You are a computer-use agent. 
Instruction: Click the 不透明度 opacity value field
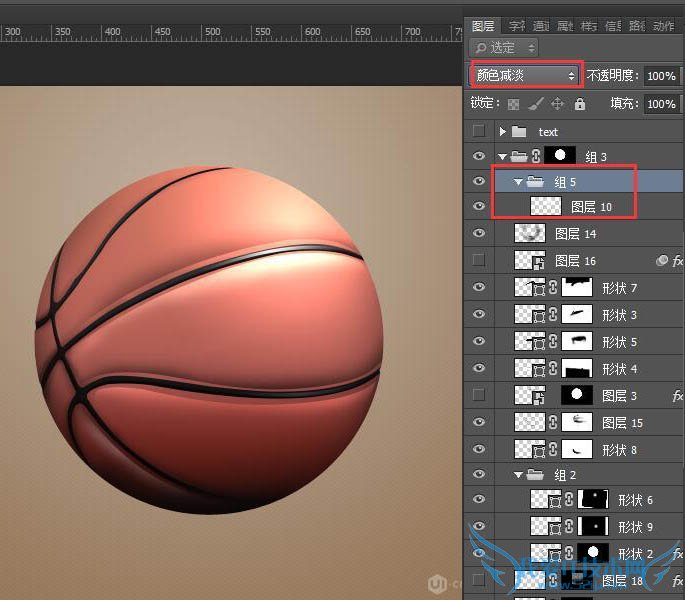660,76
